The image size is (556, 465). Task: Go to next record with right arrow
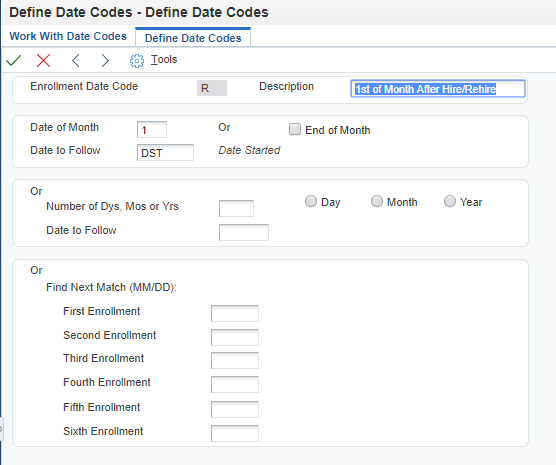coord(105,61)
